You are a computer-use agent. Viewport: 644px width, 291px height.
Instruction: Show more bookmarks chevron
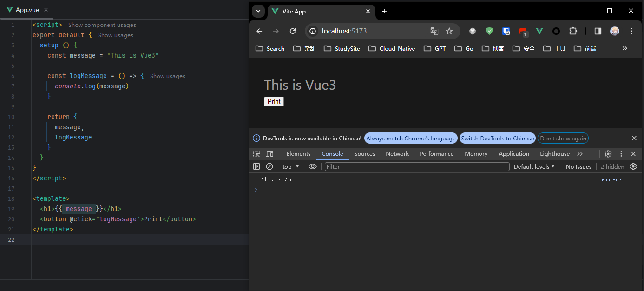click(x=625, y=48)
